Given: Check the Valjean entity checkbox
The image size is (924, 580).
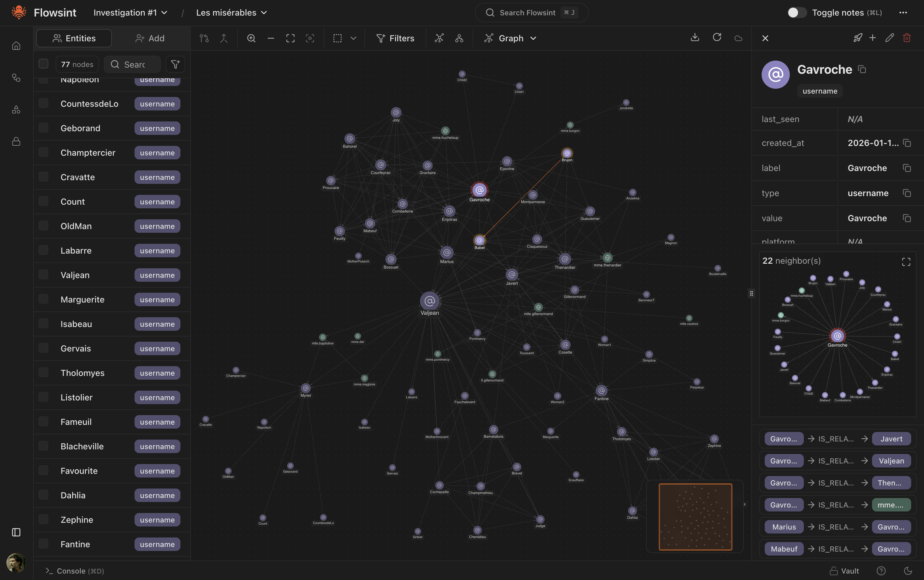Looking at the screenshot, I should (x=43, y=275).
